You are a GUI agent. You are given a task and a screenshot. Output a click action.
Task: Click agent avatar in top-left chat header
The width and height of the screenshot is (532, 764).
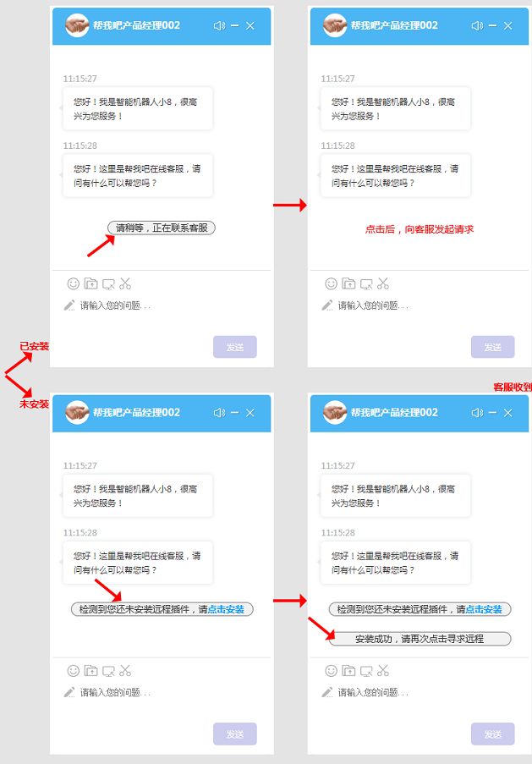78,25
